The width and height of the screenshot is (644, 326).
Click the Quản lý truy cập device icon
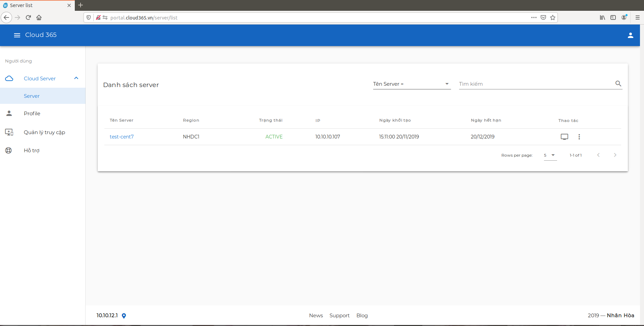pyautogui.click(x=9, y=132)
